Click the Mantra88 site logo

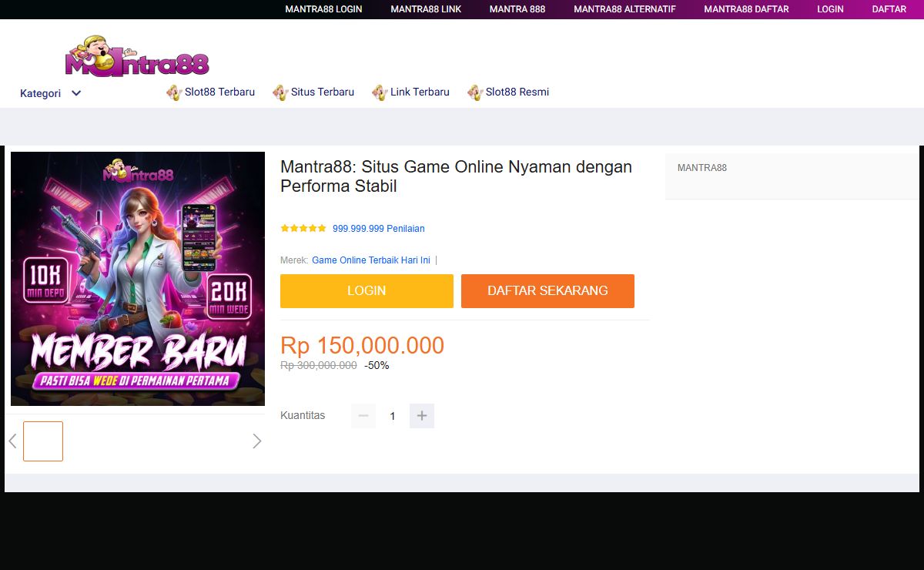[x=137, y=55]
